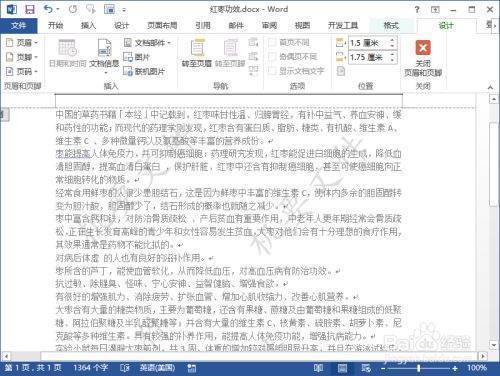Open the 文件 file tab
This screenshot has height=376, width=500.
pyautogui.click(x=19, y=25)
